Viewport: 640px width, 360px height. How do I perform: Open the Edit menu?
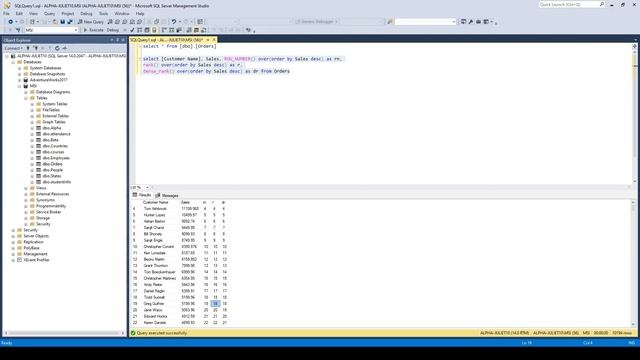coord(19,13)
